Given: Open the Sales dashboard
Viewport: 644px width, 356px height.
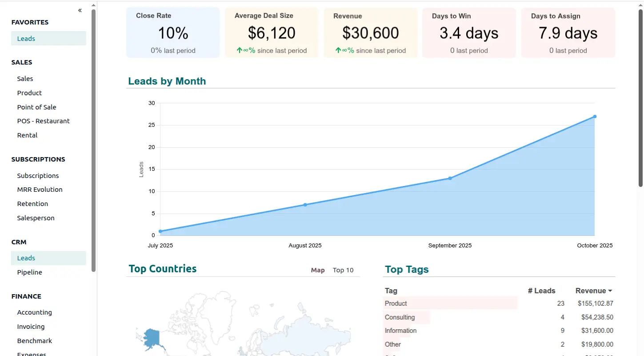Looking at the screenshot, I should click(x=25, y=79).
